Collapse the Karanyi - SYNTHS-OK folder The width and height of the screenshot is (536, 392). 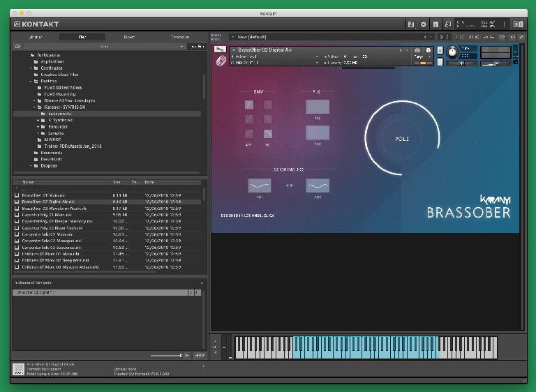point(34,107)
